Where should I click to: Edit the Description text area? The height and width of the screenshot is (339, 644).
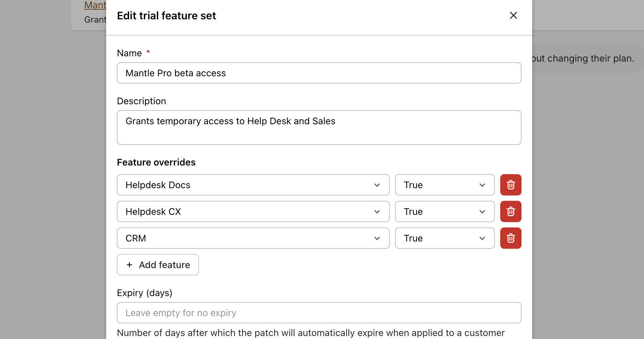point(319,128)
